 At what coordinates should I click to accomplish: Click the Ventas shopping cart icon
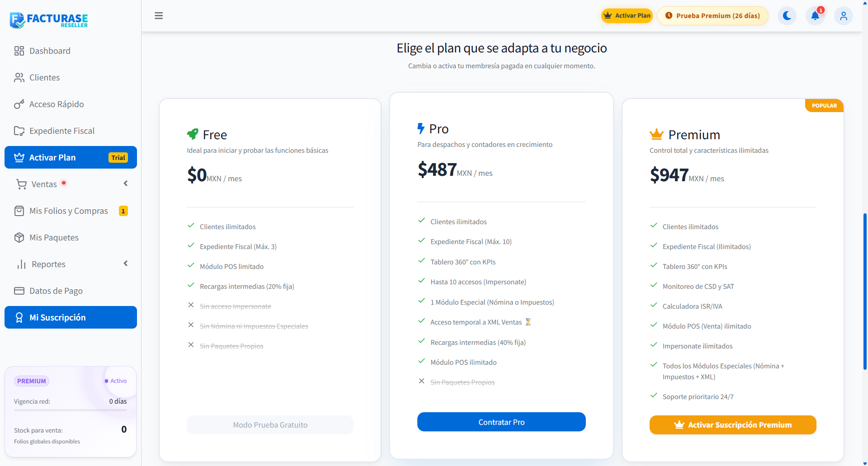click(21, 184)
